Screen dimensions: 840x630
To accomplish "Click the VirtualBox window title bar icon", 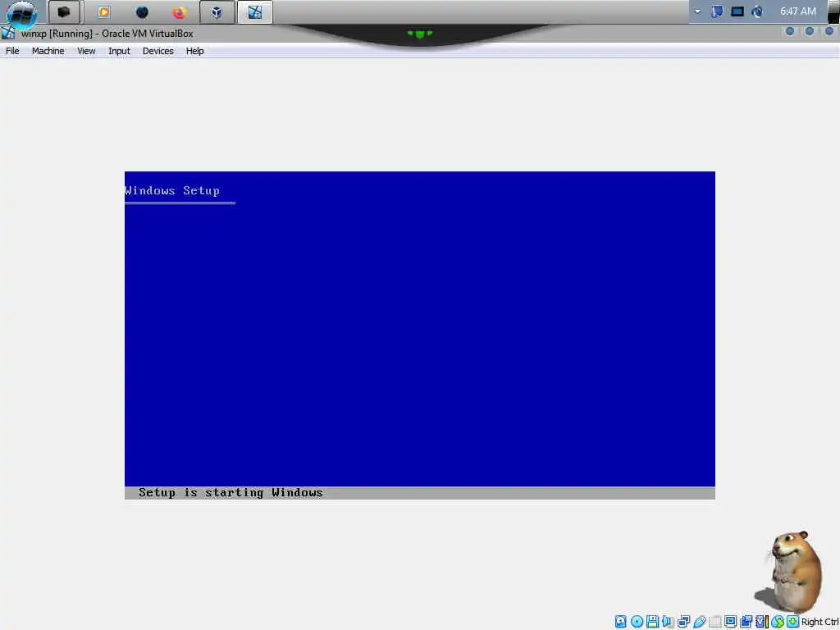I will (8, 33).
